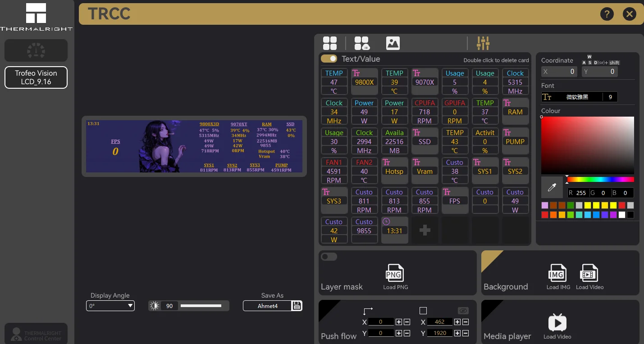Select the Hotsp text card
Image resolution: width=644 pixels, height=344 pixels.
pyautogui.click(x=394, y=171)
